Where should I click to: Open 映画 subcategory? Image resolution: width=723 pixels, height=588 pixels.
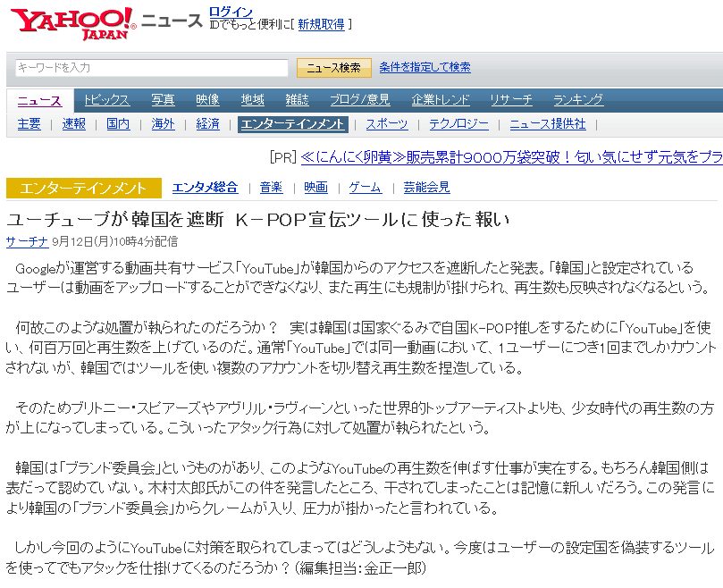tap(315, 188)
